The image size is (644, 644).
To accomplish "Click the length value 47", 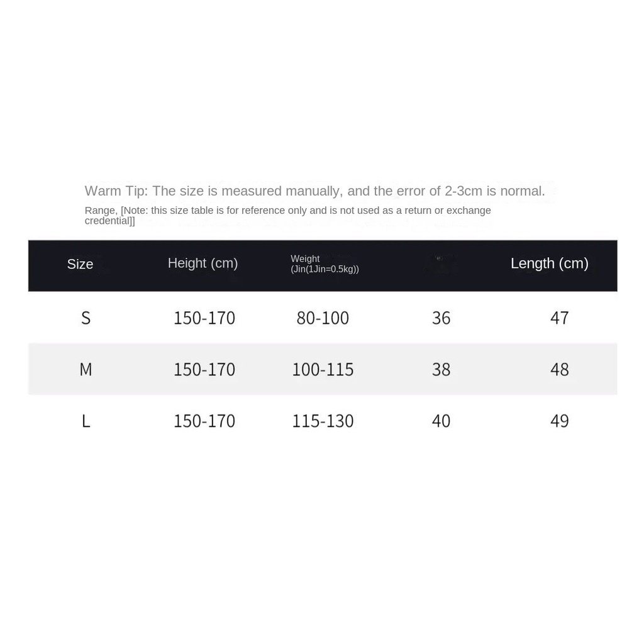I will (559, 318).
